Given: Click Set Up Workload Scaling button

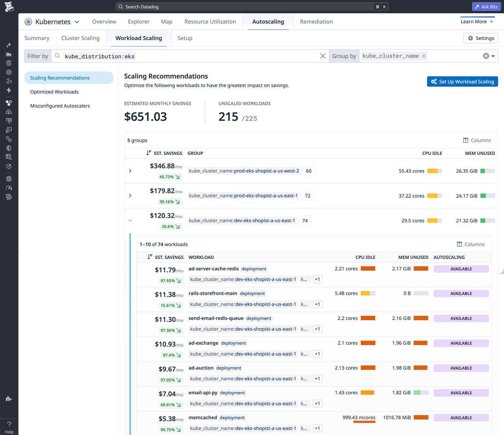Looking at the screenshot, I should coord(463,82).
